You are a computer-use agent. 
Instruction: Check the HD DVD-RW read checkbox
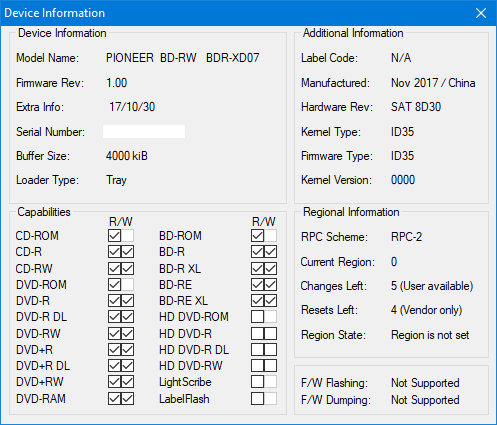257,366
